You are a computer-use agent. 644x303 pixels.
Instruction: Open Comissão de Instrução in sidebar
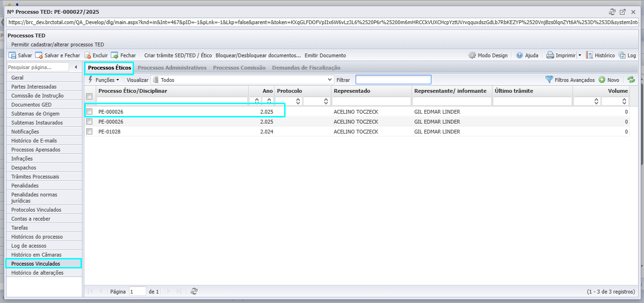(44, 96)
